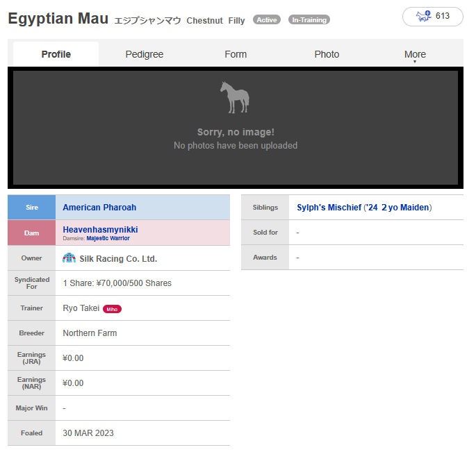Click owner name Silk Racing Co. Ltd.
476x452 pixels.
118,259
